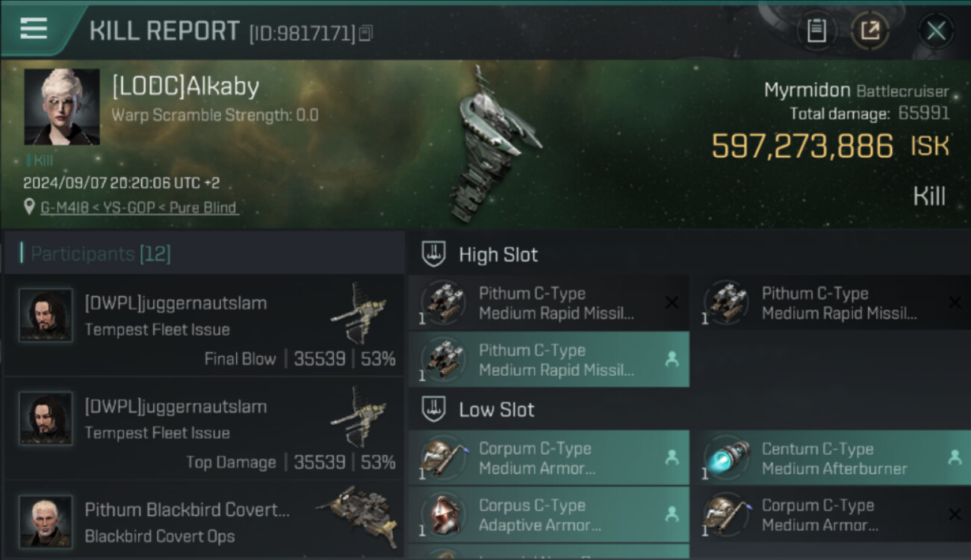Click the Blackbird Covert Ops ship icon
The width and height of the screenshot is (971, 560).
click(356, 517)
